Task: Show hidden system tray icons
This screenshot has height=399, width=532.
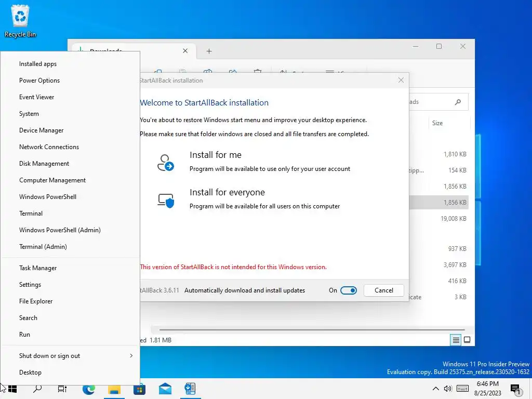Action: point(436,389)
